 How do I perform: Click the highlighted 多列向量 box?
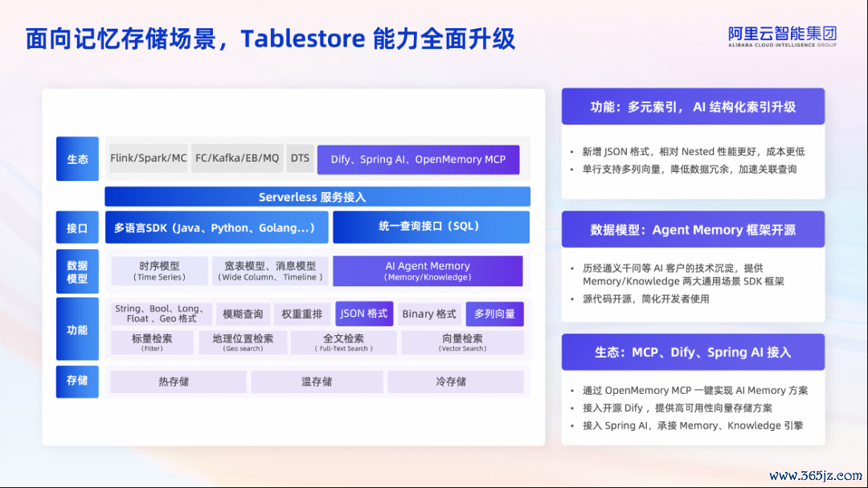click(x=495, y=314)
